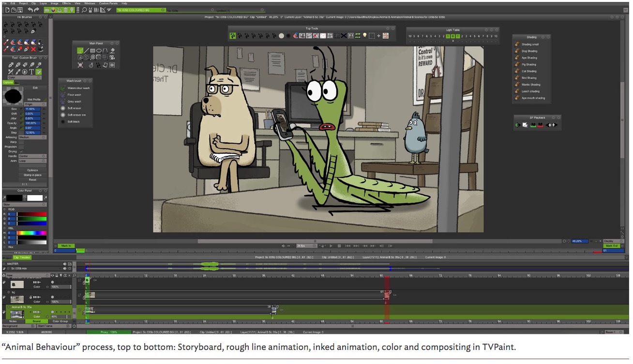Open the color wheel panel icon

[53, 10]
